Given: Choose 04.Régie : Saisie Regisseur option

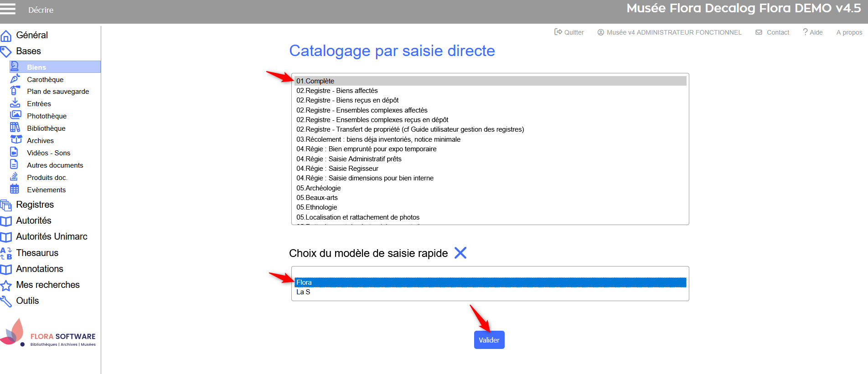Looking at the screenshot, I should (x=337, y=169).
